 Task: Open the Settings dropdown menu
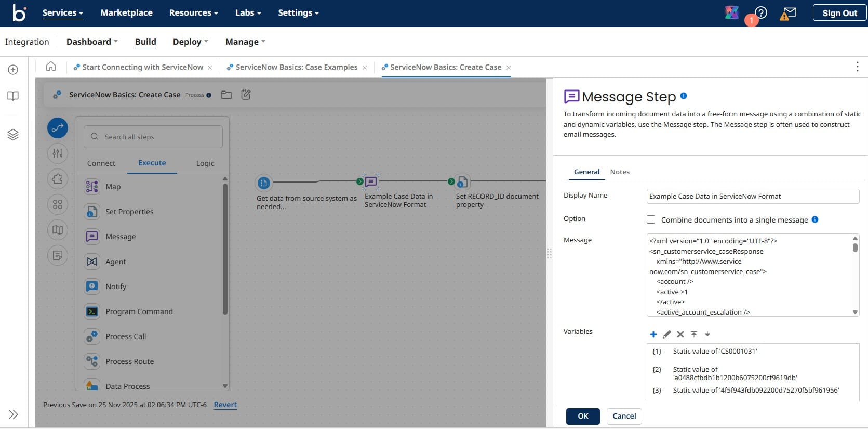(299, 13)
